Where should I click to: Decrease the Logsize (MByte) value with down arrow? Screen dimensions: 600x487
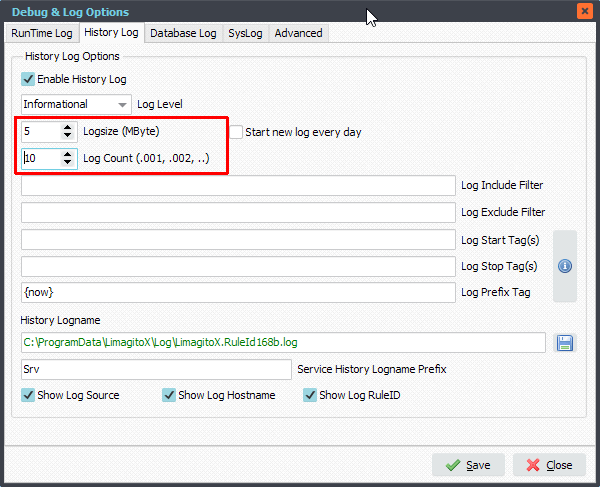pyautogui.click(x=68, y=135)
